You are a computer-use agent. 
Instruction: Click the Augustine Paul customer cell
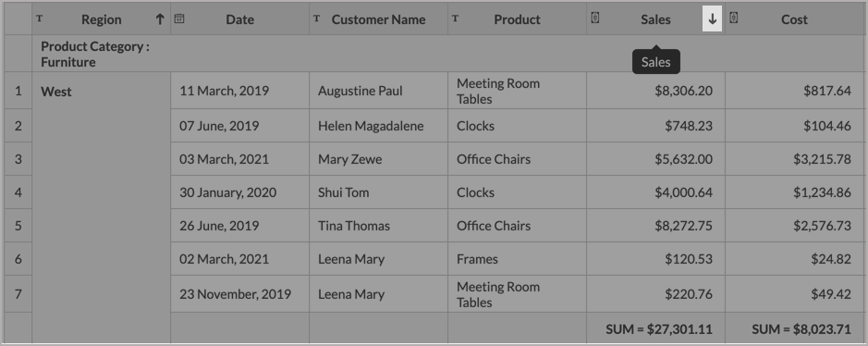tap(379, 91)
